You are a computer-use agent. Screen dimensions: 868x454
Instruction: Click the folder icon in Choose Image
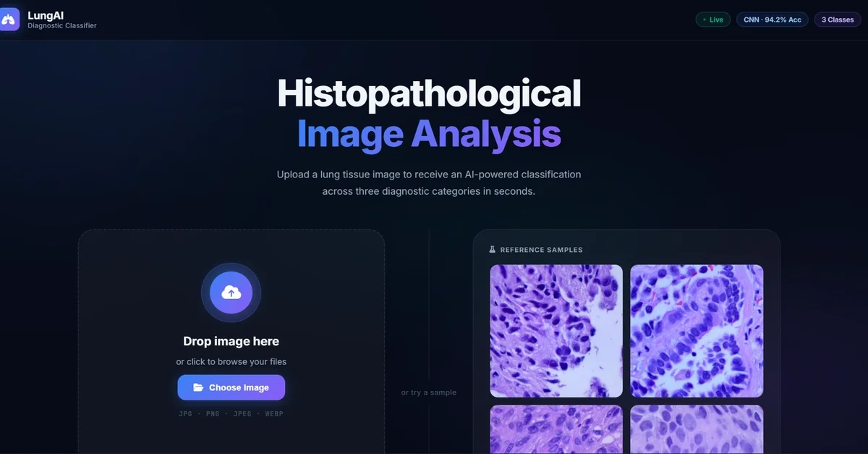(198, 388)
